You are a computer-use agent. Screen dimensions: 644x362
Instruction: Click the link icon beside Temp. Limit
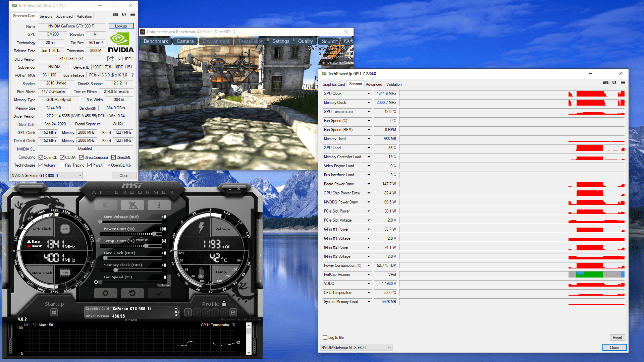tap(99, 240)
